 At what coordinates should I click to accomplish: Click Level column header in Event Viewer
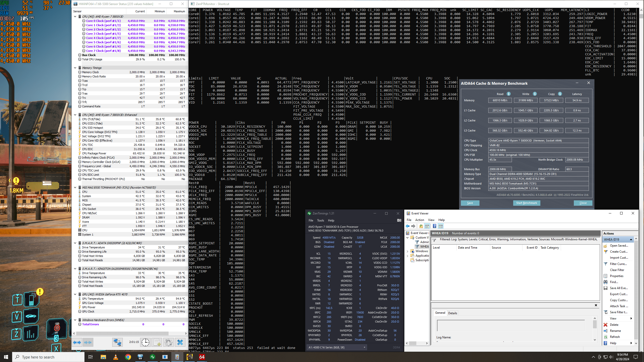pyautogui.click(x=444, y=248)
